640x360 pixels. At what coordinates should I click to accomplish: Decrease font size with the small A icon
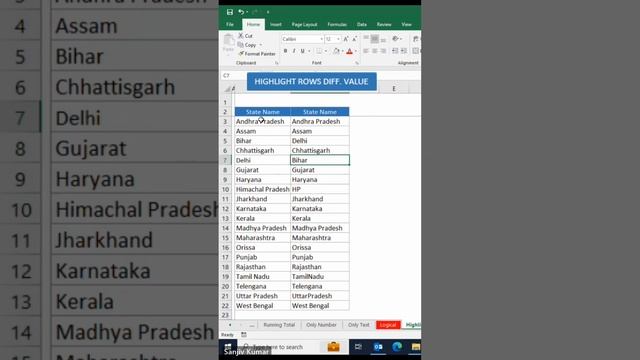pyautogui.click(x=354, y=39)
